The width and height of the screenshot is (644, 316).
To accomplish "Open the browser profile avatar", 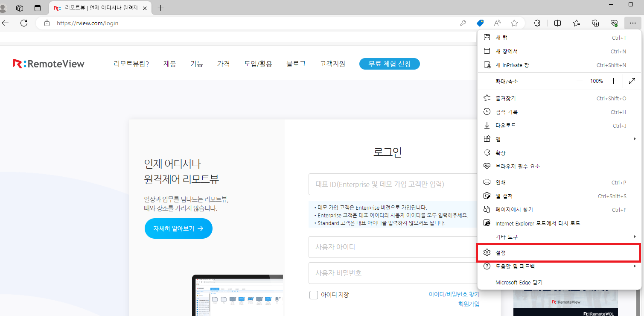I will tap(3, 8).
